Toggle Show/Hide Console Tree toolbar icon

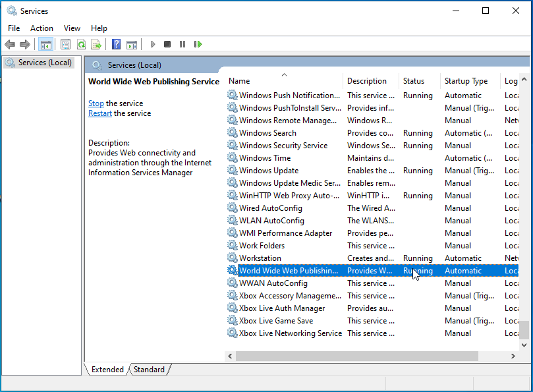(x=45, y=44)
